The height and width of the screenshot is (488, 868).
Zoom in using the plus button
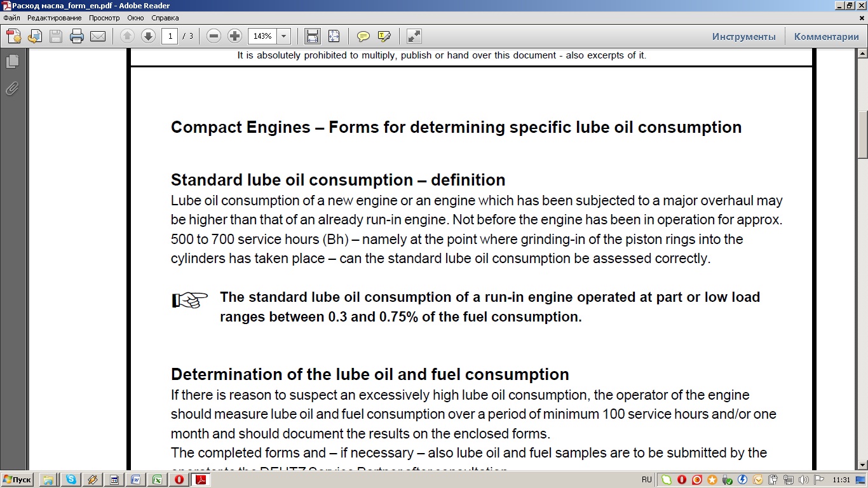(x=234, y=36)
